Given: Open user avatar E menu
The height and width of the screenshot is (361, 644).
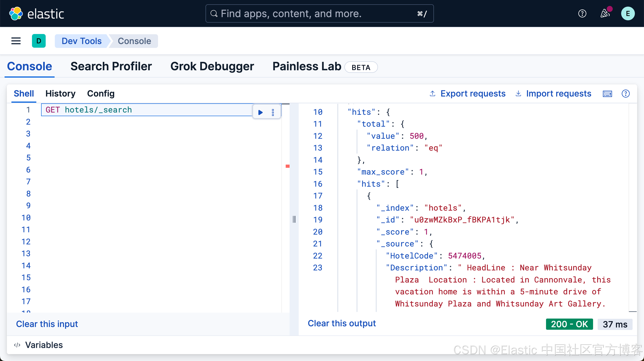Looking at the screenshot, I should 628,13.
